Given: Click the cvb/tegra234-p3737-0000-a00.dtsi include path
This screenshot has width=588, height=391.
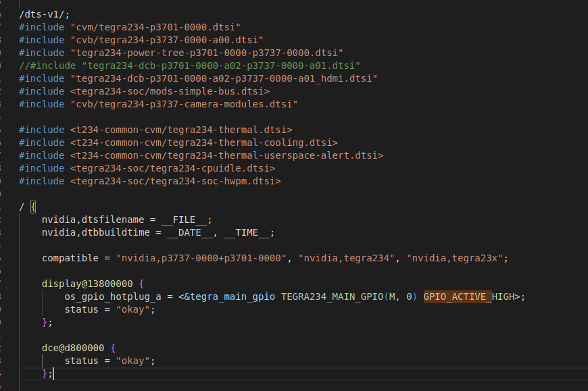Looking at the screenshot, I should tap(167, 40).
